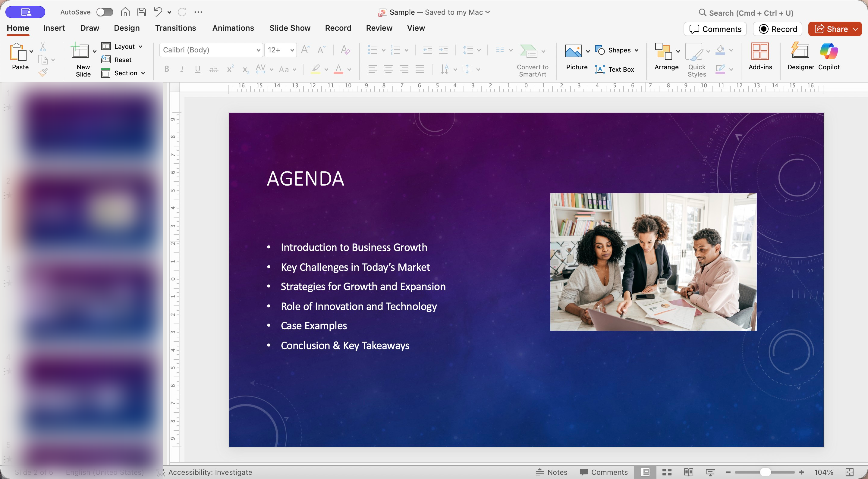The width and height of the screenshot is (868, 479).
Task: Switch to the Design tab
Action: tap(126, 28)
